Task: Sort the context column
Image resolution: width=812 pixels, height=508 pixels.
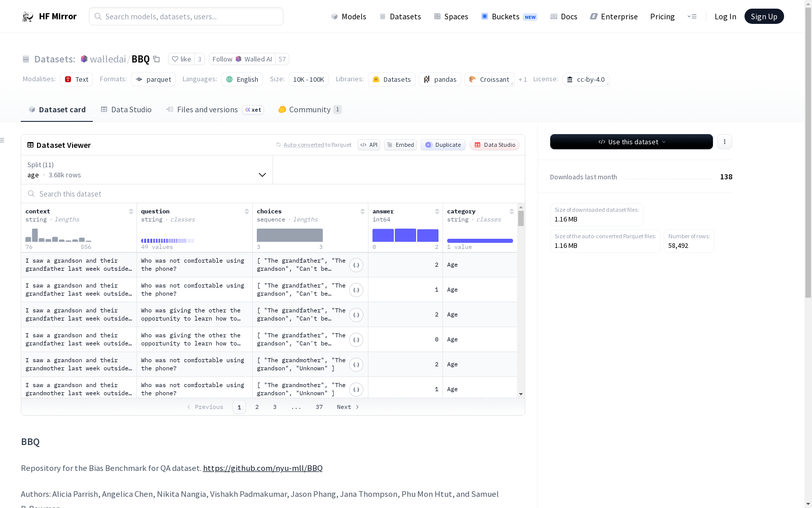Action: coord(131,211)
